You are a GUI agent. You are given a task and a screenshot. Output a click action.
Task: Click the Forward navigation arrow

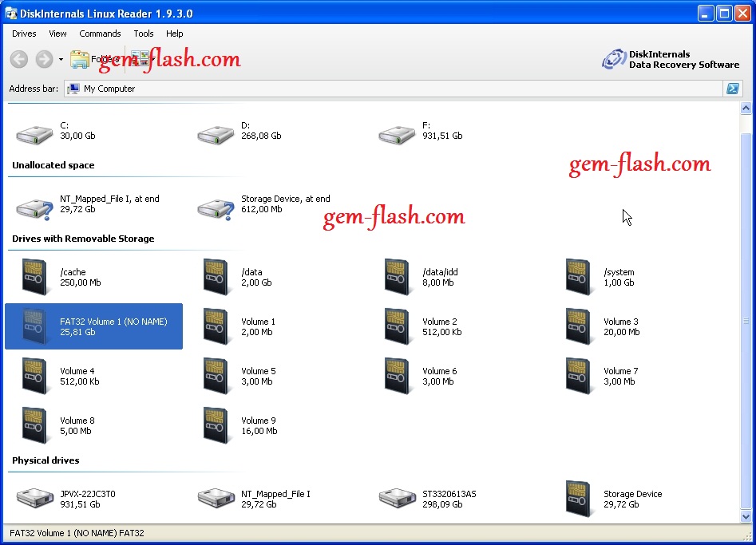click(x=44, y=59)
